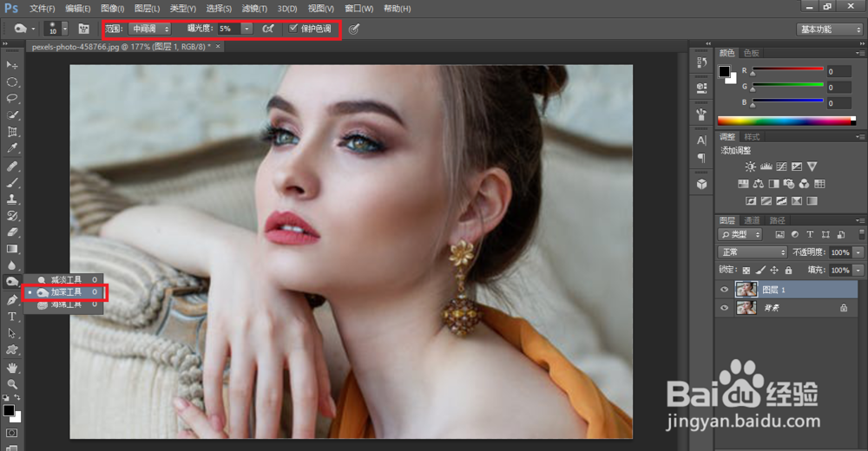Switch to the 通道 tab

click(x=751, y=220)
